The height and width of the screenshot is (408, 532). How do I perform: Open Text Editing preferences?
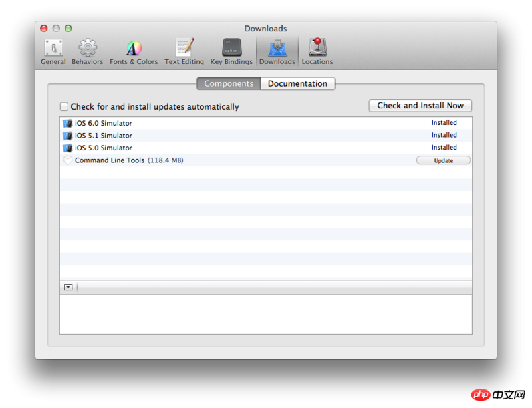click(x=184, y=52)
